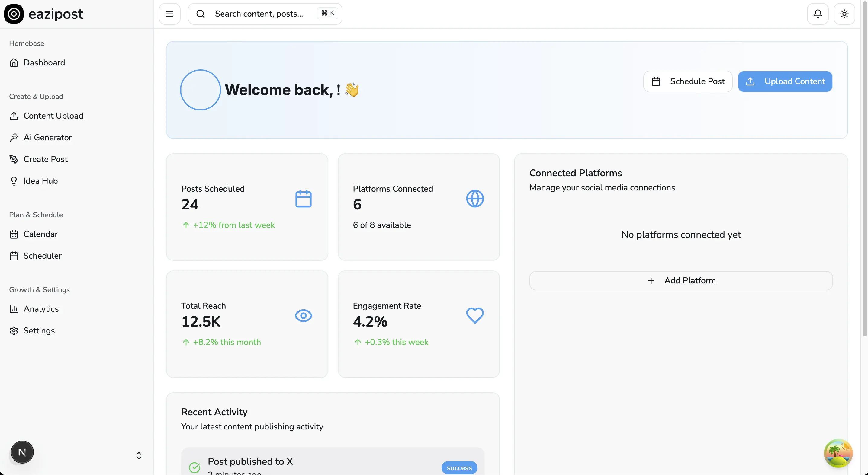Click the Idea Hub lightbulb icon
Screen dimensions: 868x475
click(14, 181)
